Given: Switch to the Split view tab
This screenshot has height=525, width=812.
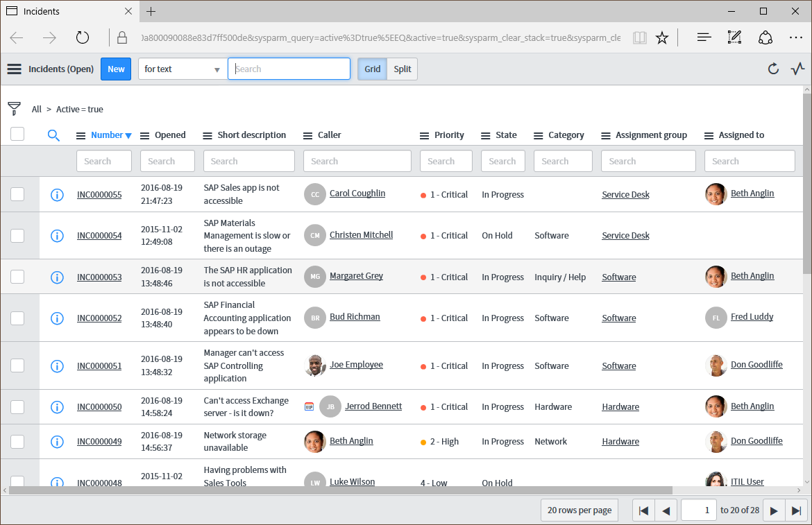Looking at the screenshot, I should click(402, 69).
